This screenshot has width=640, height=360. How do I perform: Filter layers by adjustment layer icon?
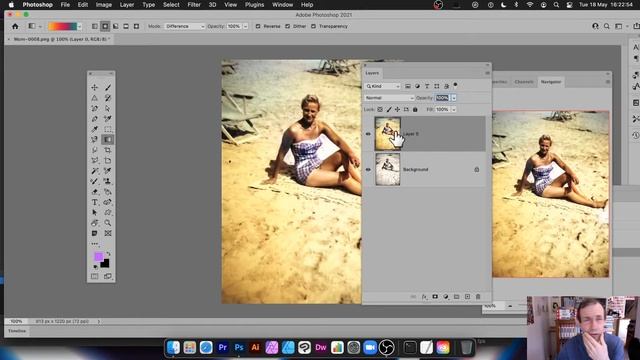(417, 86)
